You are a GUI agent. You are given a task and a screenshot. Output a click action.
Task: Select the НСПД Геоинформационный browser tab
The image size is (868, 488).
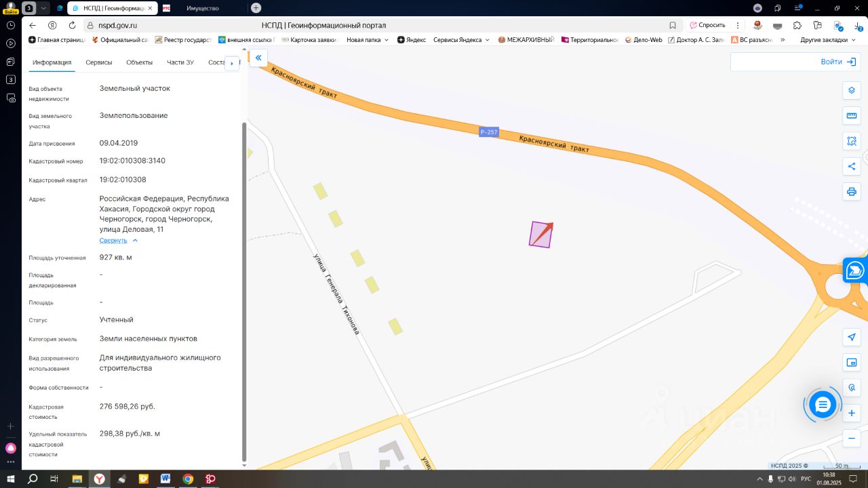[113, 8]
